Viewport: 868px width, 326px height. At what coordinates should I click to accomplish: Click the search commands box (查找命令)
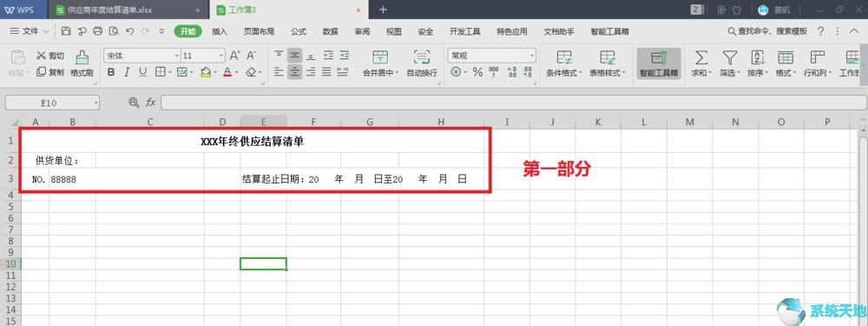pos(768,31)
